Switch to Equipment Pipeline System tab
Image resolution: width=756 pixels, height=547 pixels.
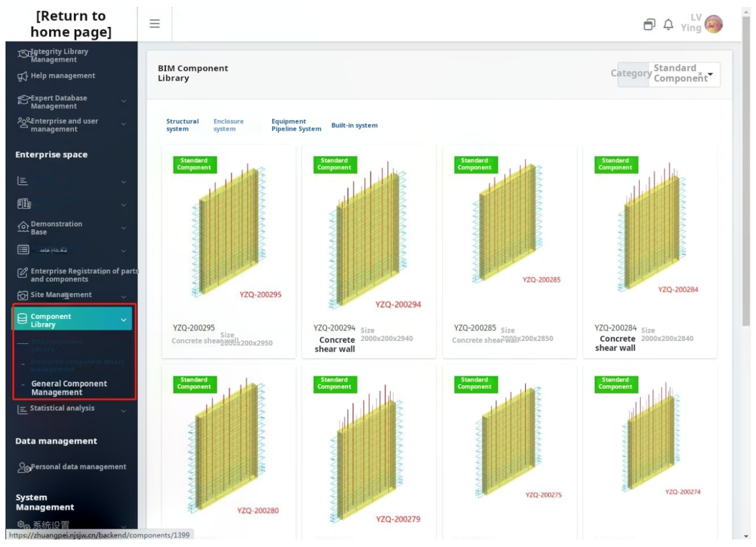pos(296,125)
